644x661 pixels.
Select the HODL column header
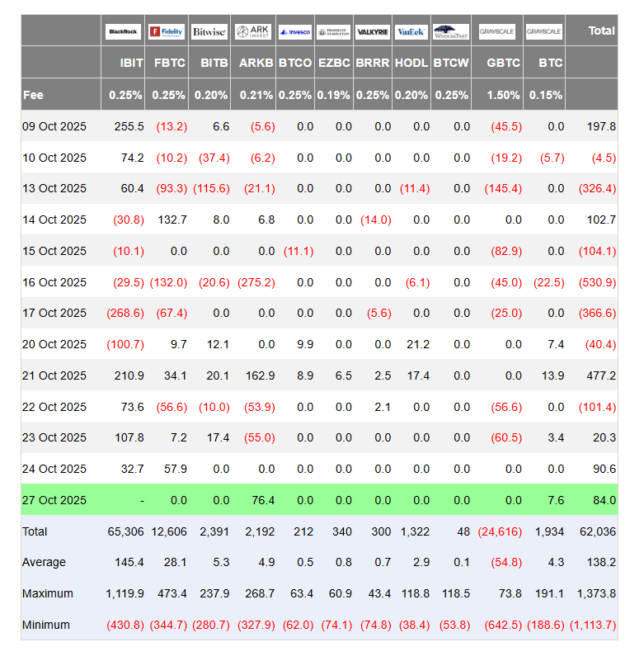[411, 63]
